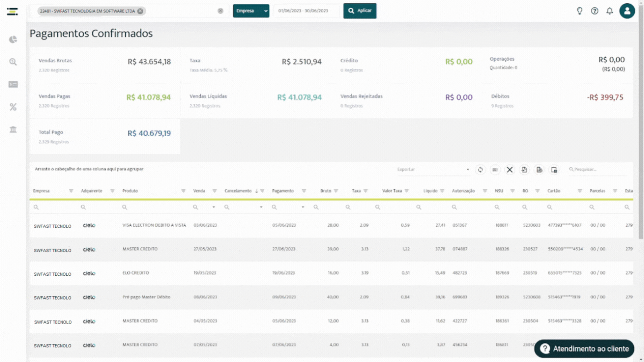Open the Líquido column filter
The width and height of the screenshot is (644, 362).
[x=442, y=191]
